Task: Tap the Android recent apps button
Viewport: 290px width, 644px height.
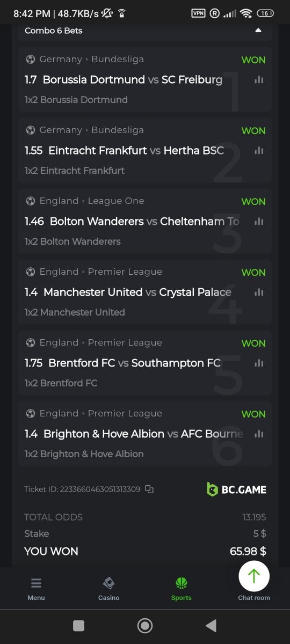Action: tap(78, 626)
